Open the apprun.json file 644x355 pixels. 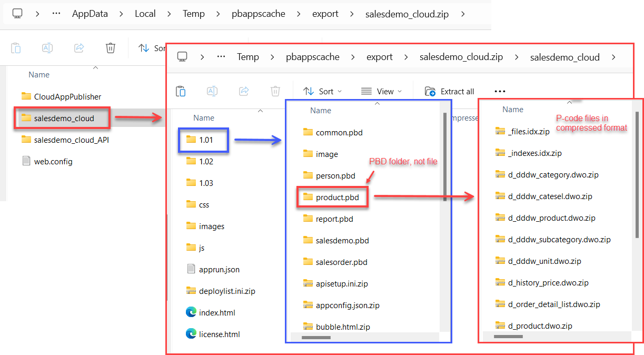coord(219,269)
